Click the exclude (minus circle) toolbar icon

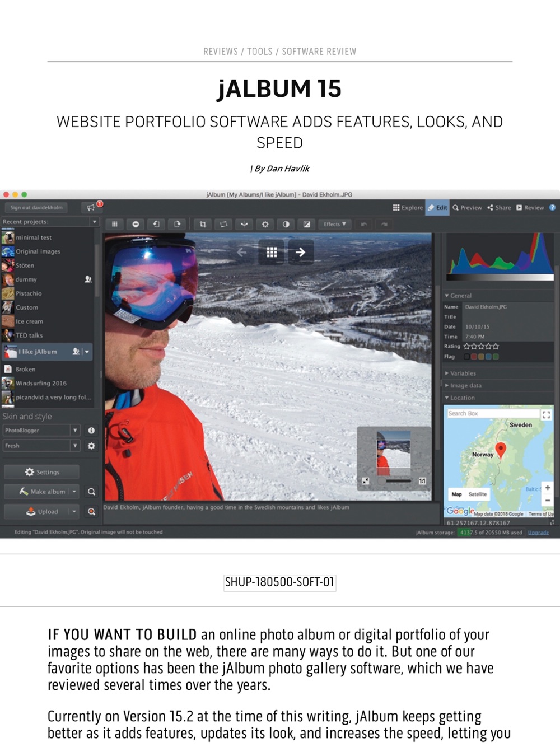pos(135,224)
